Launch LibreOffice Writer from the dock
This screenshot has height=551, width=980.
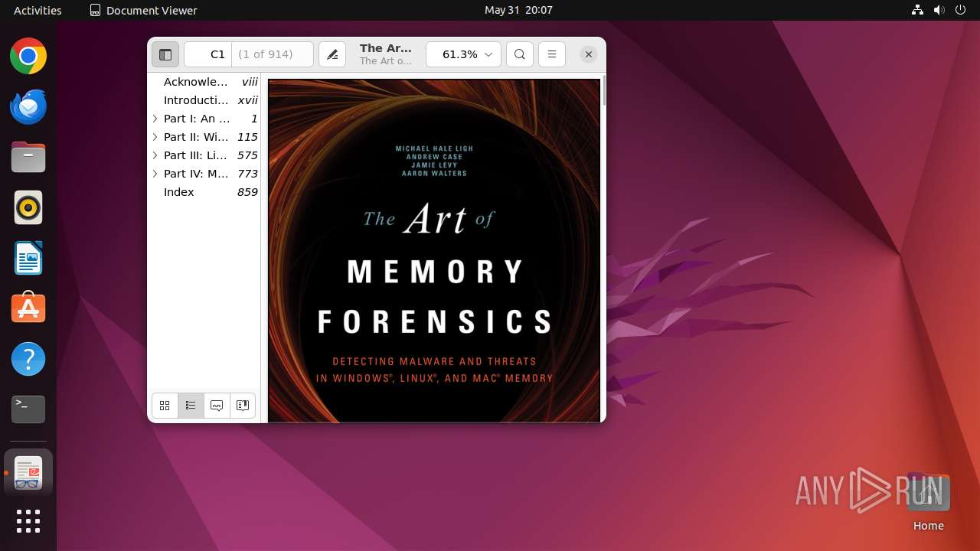(28, 259)
